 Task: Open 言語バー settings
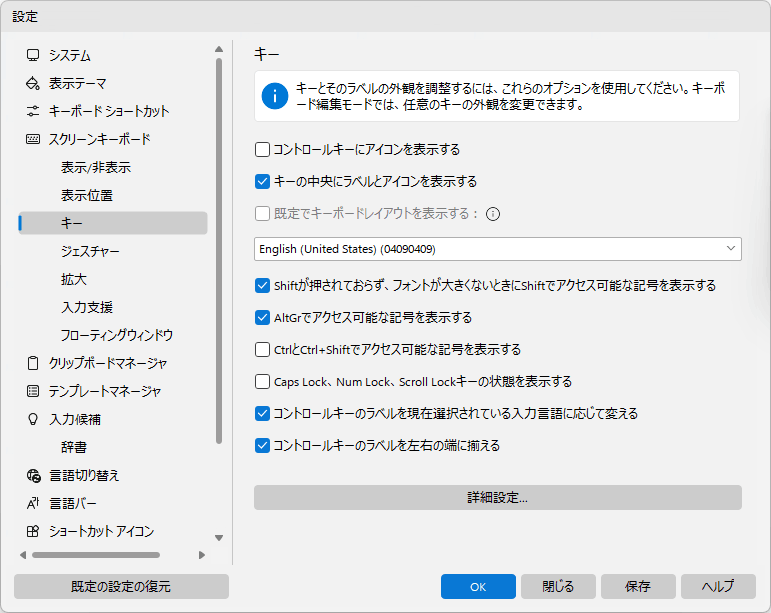73,504
